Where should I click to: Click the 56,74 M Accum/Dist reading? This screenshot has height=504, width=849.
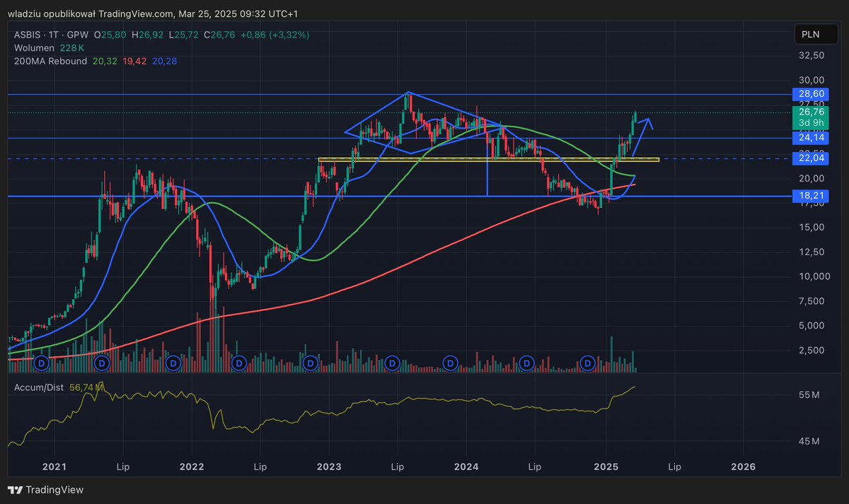point(87,387)
